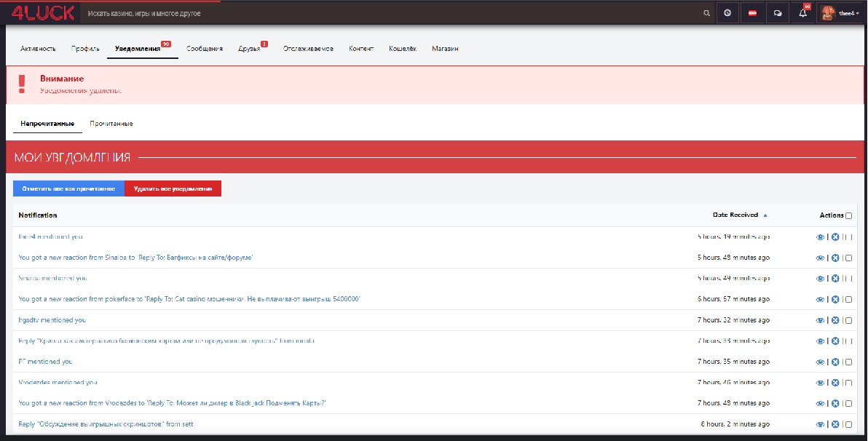The width and height of the screenshot is (868, 441).
Task: Delete the 'hgsdtv mentioned you' notification
Action: [x=835, y=320]
